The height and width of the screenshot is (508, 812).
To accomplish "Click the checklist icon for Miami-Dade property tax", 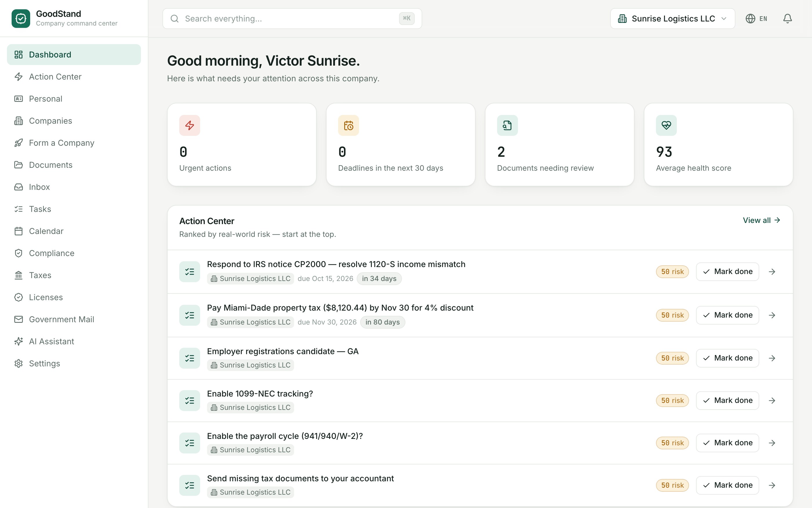I will tap(190, 315).
